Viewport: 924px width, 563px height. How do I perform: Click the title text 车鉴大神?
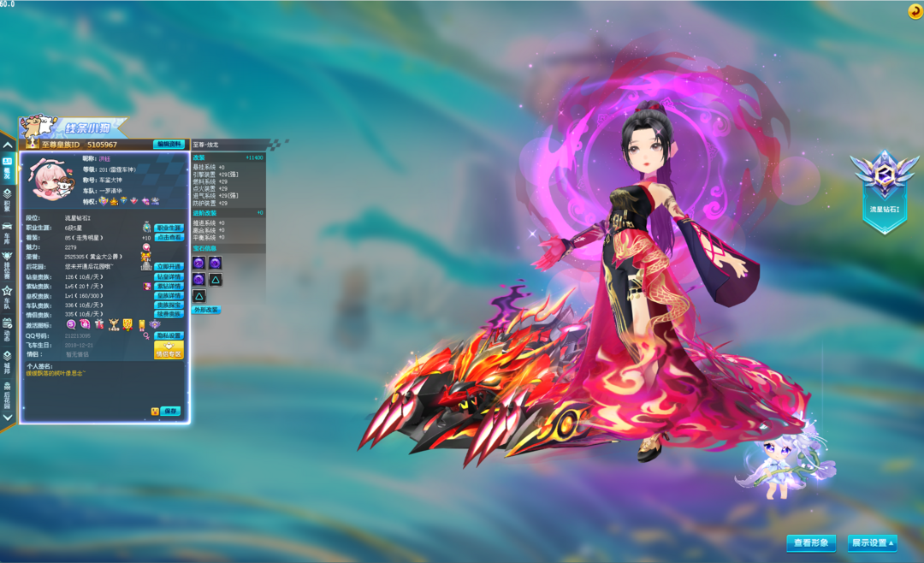click(x=110, y=181)
